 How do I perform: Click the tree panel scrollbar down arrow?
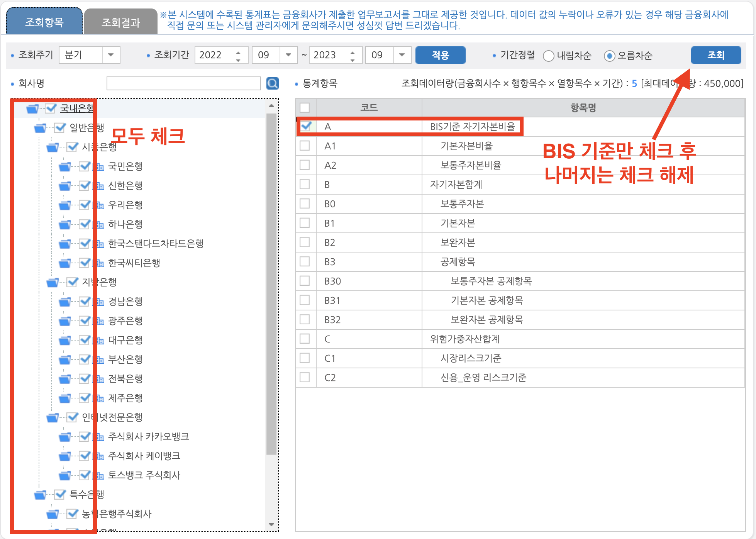click(x=271, y=524)
